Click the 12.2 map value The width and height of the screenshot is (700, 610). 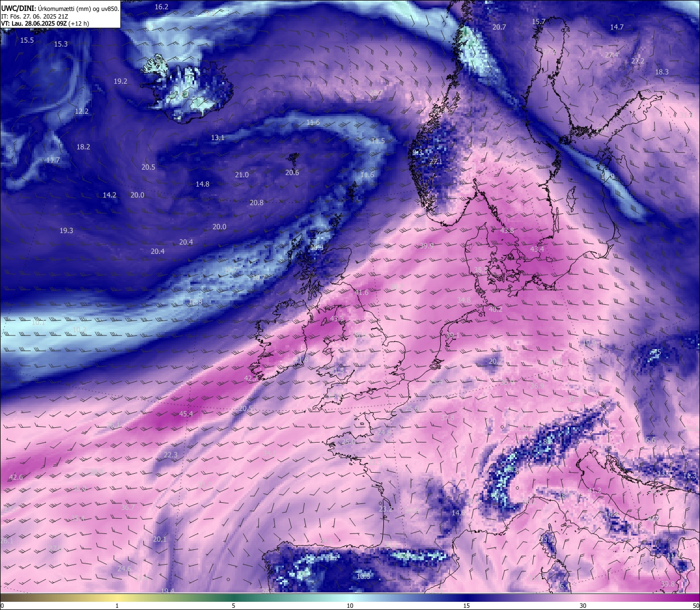click(x=81, y=112)
